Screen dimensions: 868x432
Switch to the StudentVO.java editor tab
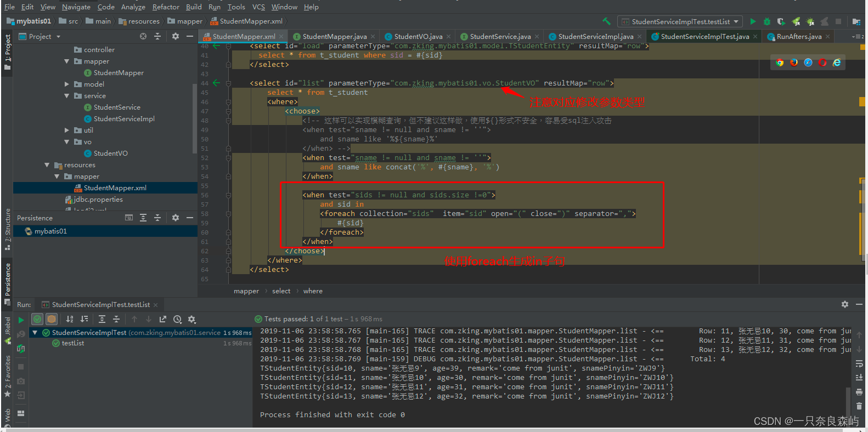click(x=418, y=37)
